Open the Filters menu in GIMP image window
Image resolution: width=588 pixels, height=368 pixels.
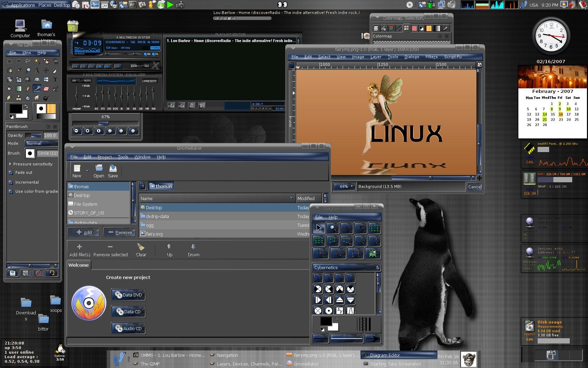tap(431, 57)
